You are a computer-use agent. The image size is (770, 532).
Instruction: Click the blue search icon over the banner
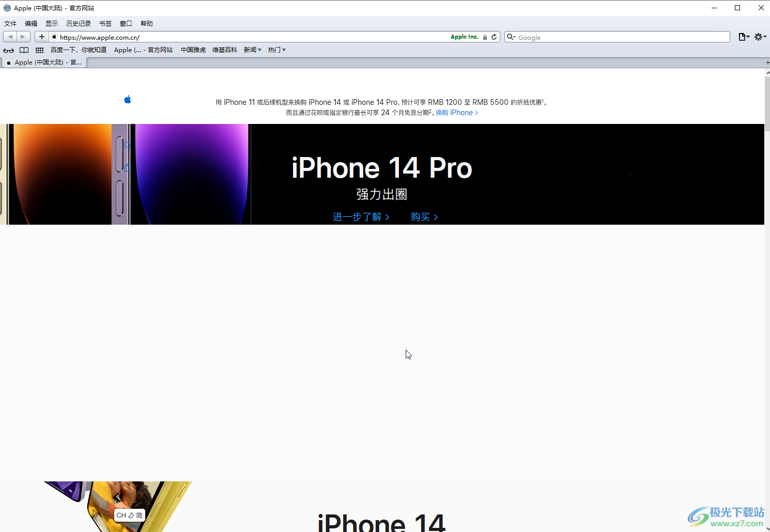click(128, 146)
